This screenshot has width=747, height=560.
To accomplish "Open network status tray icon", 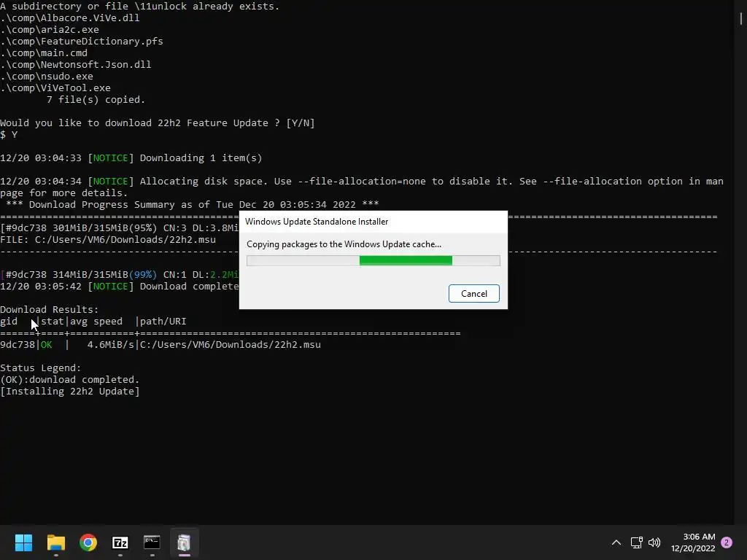I will [x=636, y=542].
